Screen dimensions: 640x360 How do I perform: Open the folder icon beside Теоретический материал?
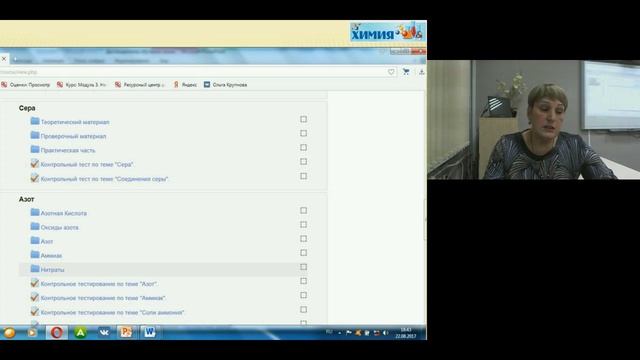pos(35,121)
